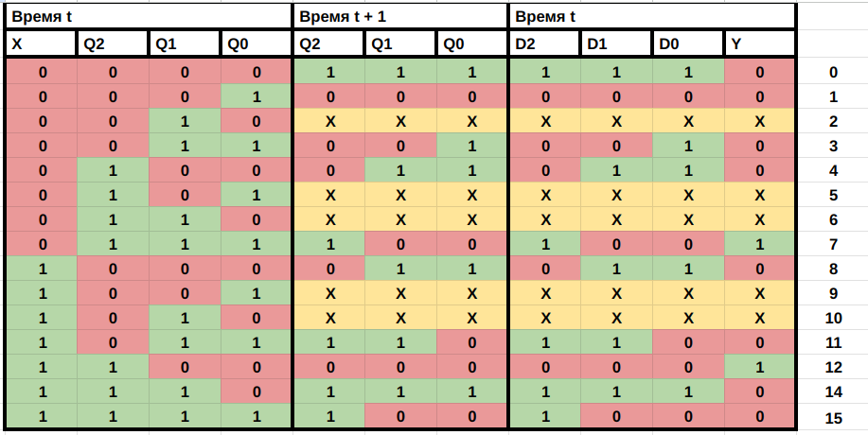Select Q2 header under "Время t + 1"
Image resolution: width=868 pixels, height=435 pixels.
[x=328, y=43]
